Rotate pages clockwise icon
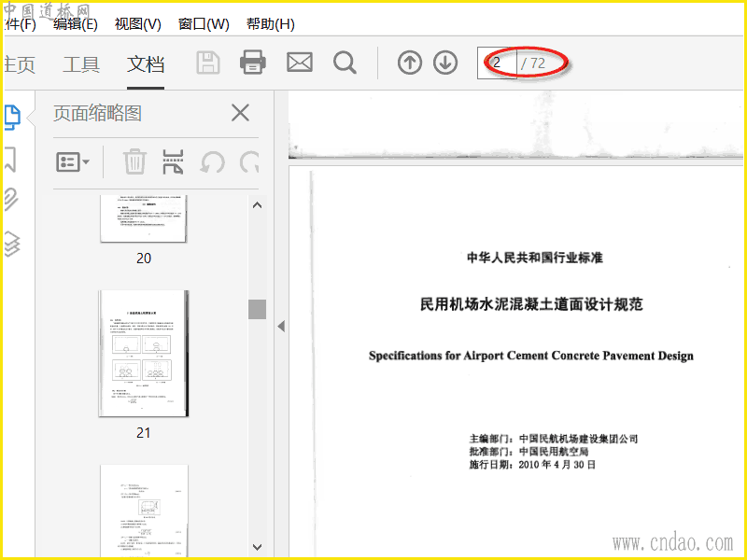The image size is (747, 560). pos(249,162)
